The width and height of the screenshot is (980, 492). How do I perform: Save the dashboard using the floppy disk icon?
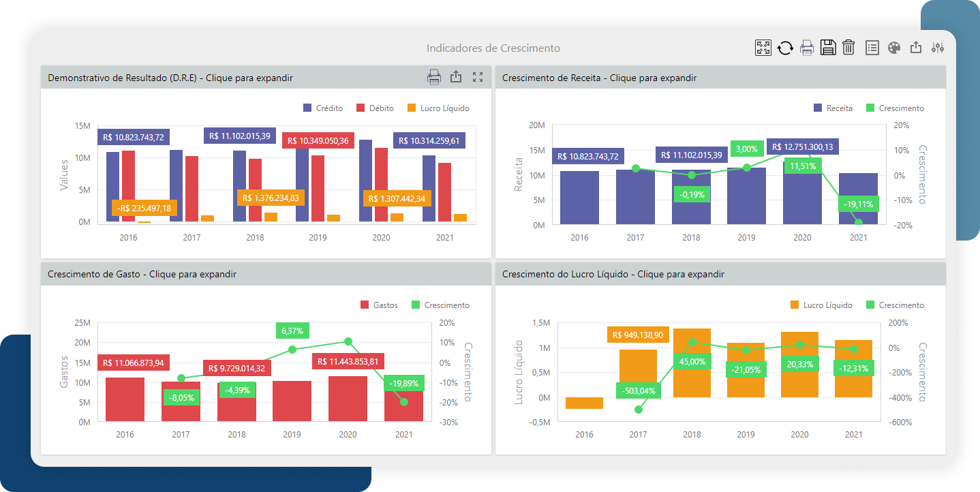coord(827,48)
